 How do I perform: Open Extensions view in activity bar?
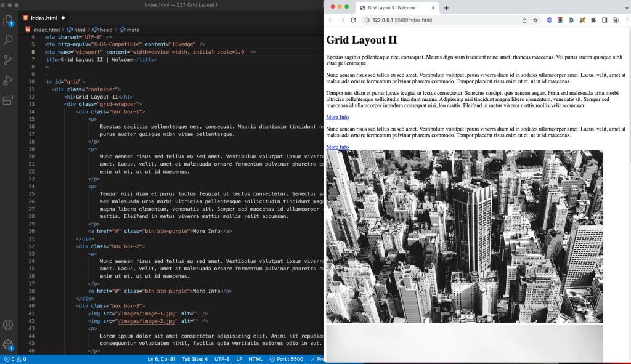pyautogui.click(x=8, y=100)
